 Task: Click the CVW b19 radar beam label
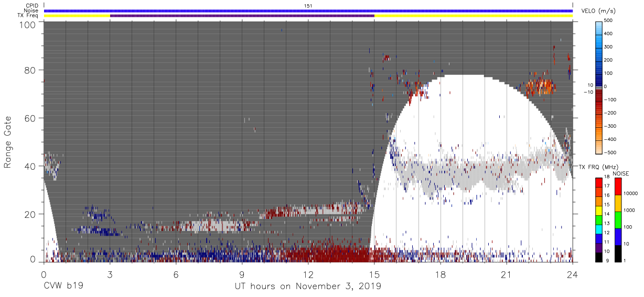click(x=63, y=286)
